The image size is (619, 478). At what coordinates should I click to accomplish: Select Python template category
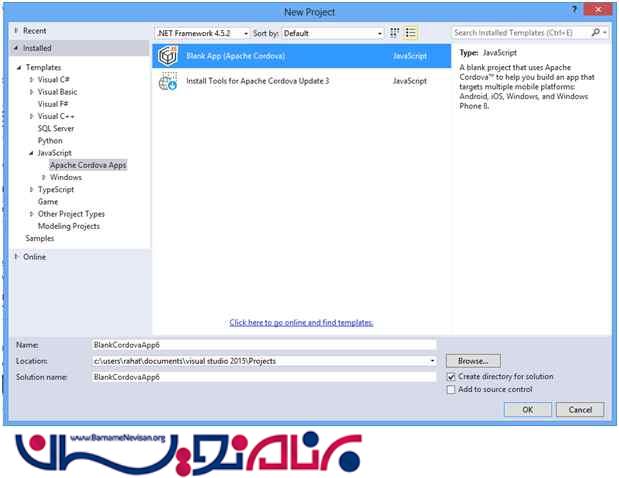(50, 141)
